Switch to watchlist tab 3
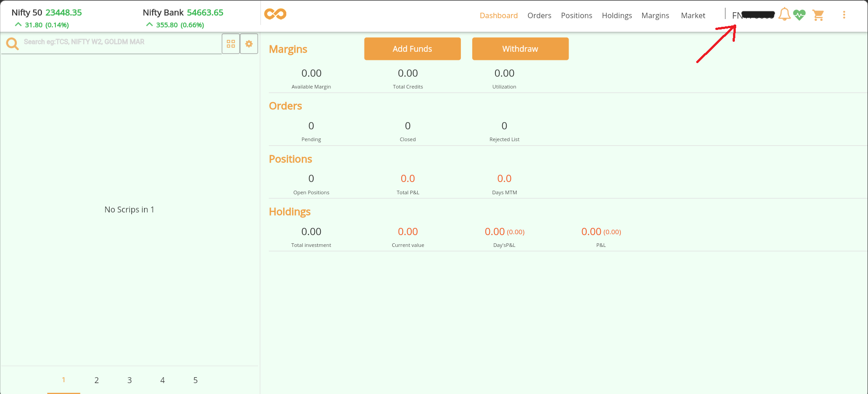This screenshot has height=394, width=868. pyautogui.click(x=130, y=380)
